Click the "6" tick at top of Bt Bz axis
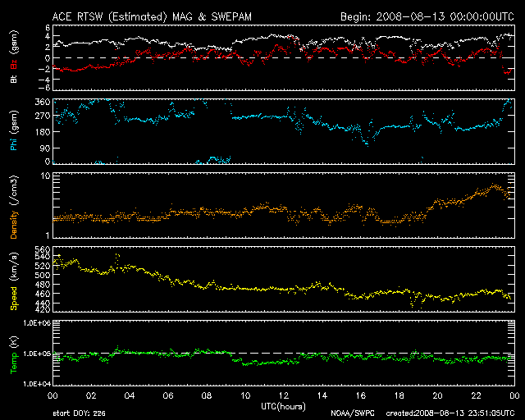Viewport: 525px width, 420px height. (x=48, y=27)
